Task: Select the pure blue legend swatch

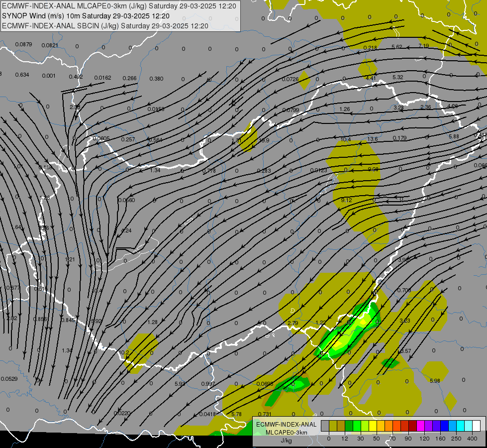Action: click(x=444, y=426)
